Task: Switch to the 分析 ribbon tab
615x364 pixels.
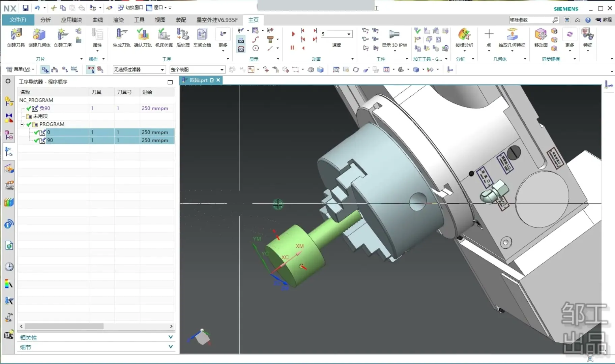Action: (46, 20)
